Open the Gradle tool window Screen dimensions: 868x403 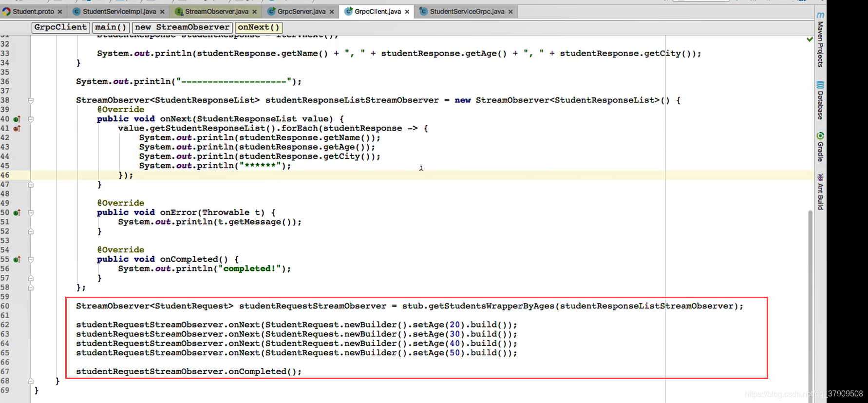820,147
